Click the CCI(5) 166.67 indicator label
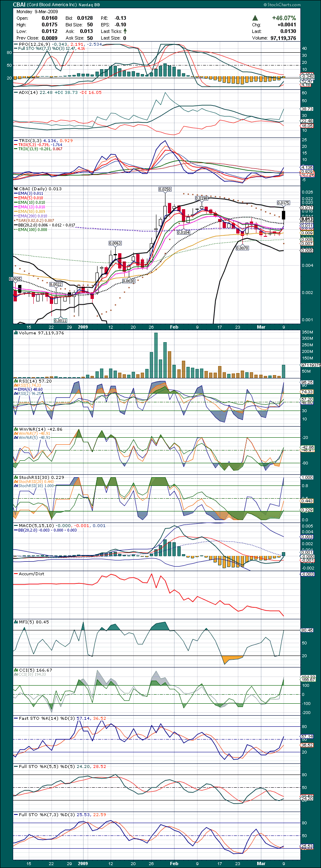Image resolution: width=321 pixels, height=868 pixels. tap(35, 670)
